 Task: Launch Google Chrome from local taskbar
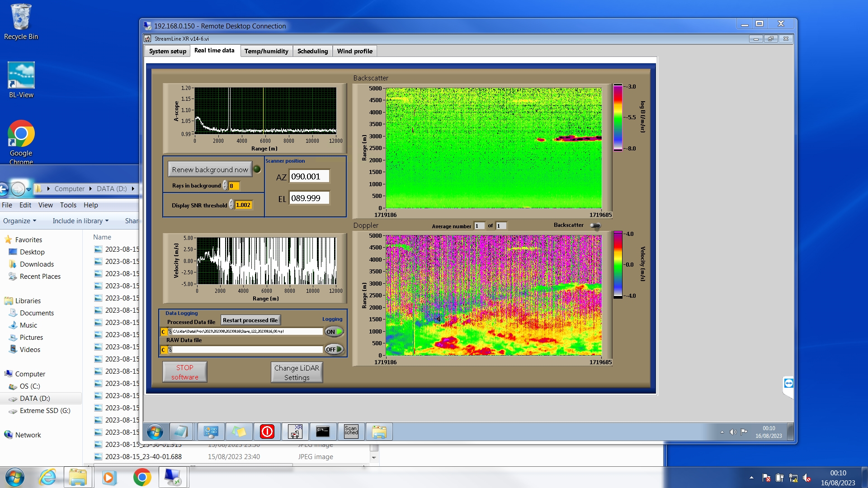click(142, 477)
